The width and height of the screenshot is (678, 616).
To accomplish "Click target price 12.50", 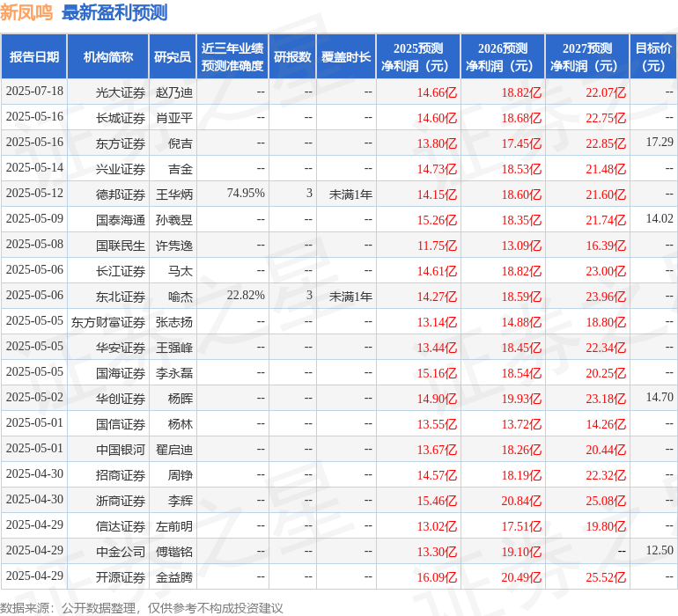I will click(660, 550).
